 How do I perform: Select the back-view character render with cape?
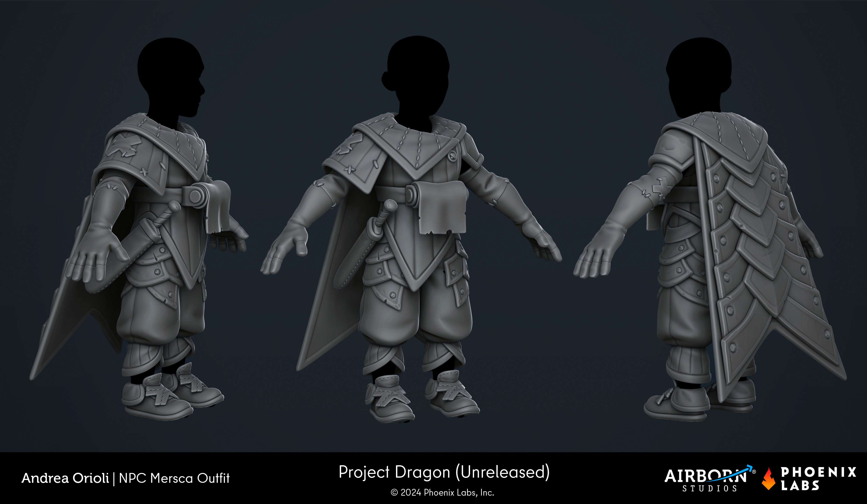[x=710, y=229]
